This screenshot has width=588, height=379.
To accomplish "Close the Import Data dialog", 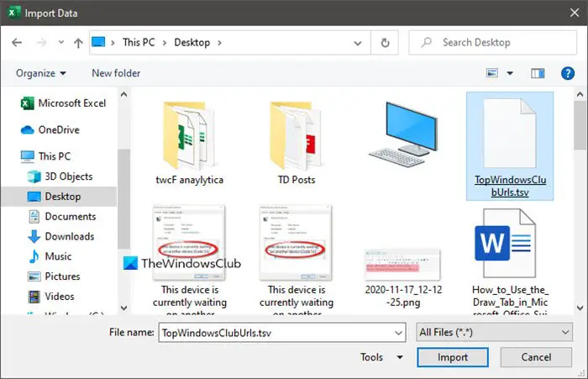I will tap(574, 13).
